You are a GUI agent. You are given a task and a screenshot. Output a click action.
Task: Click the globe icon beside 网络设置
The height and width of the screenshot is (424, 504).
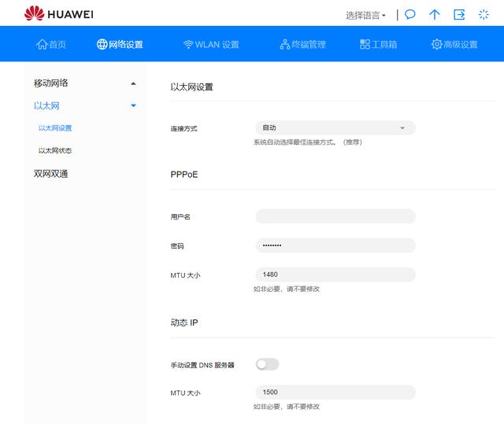[x=102, y=44]
